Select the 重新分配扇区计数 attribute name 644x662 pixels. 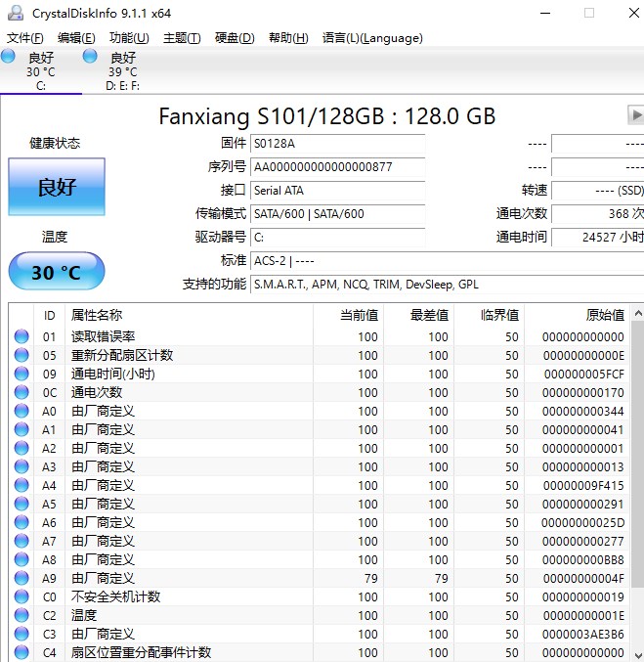coord(122,355)
